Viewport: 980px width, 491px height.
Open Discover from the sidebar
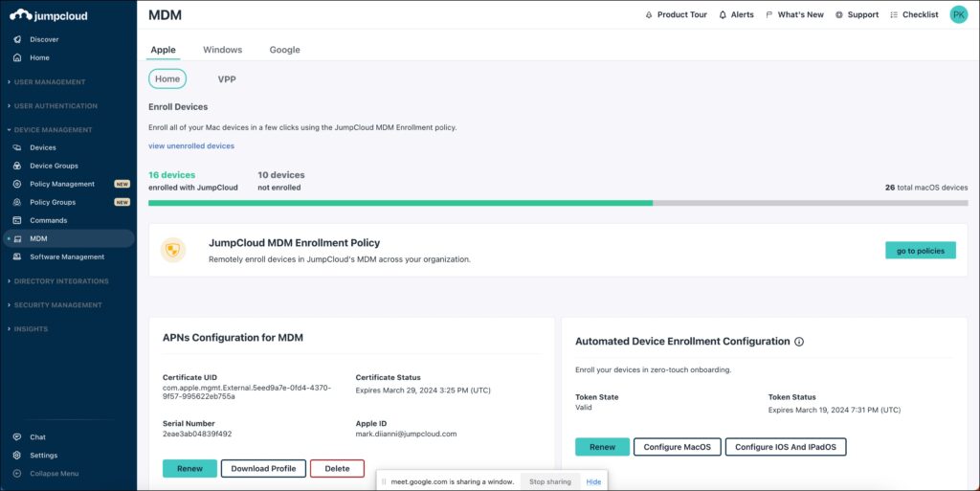[x=43, y=39]
